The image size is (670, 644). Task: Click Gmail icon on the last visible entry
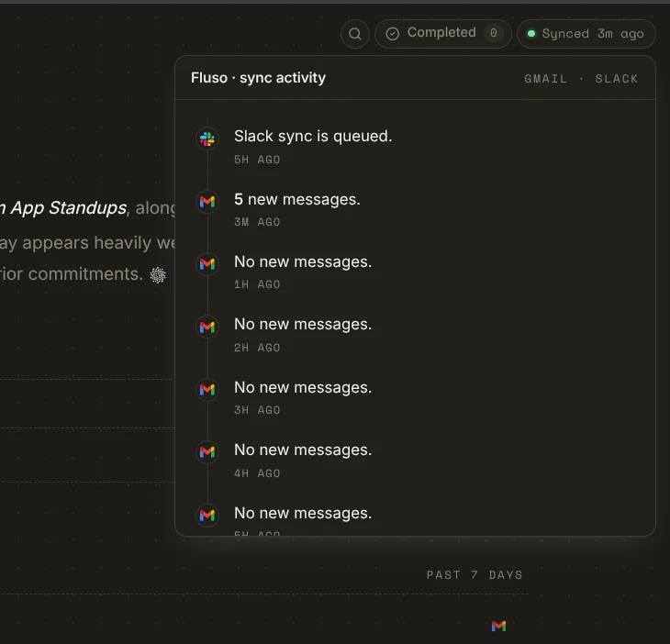click(207, 515)
